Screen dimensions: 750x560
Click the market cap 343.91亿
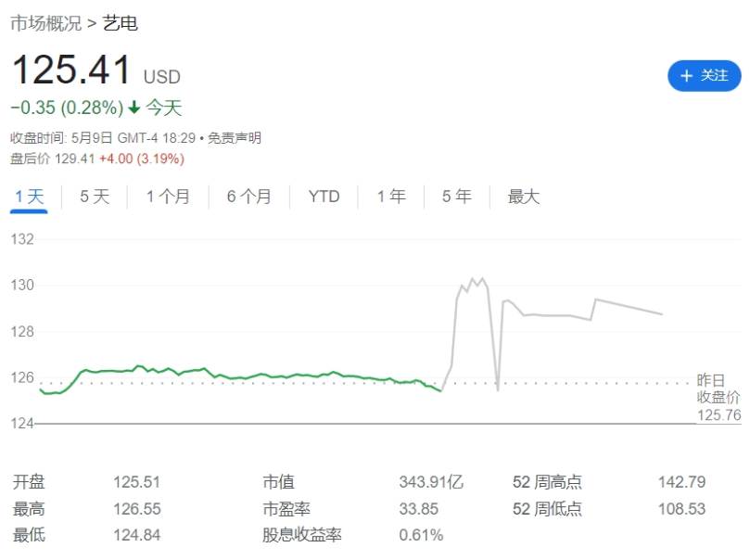point(431,482)
